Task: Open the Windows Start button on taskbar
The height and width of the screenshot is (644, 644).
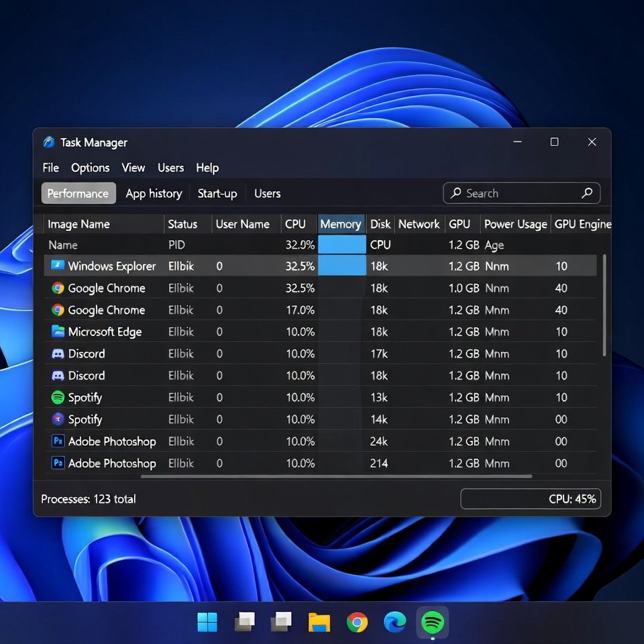Action: tap(207, 623)
